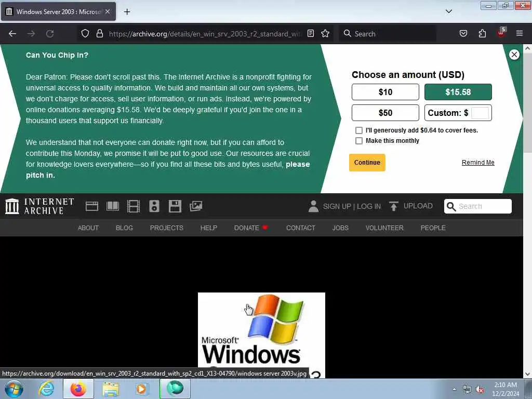Screen dimensions: 532x399
Task: Open the HELP menu item
Action: pyautogui.click(x=209, y=228)
